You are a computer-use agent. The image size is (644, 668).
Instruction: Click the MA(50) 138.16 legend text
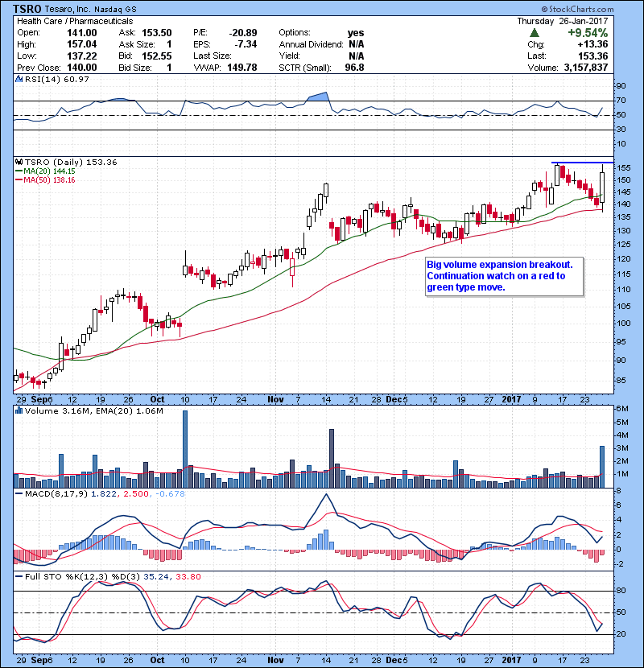(49, 180)
